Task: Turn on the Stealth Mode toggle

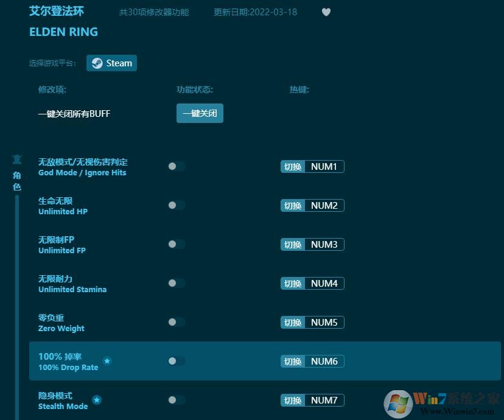Action: pyautogui.click(x=176, y=400)
